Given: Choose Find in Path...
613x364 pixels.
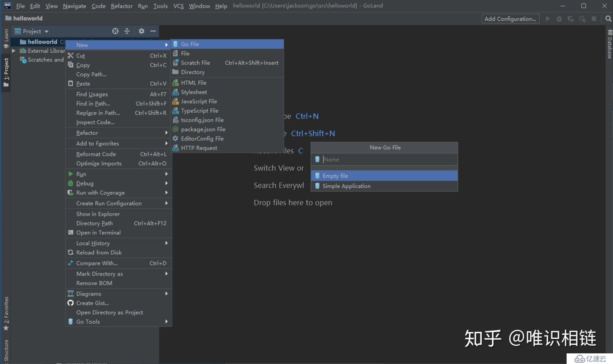Looking at the screenshot, I should 119,104.
